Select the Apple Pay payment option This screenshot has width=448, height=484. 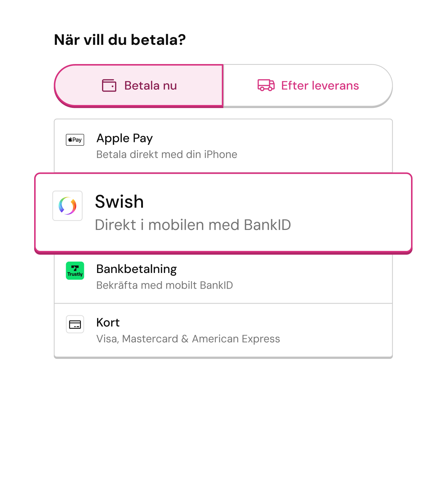pyautogui.click(x=223, y=146)
